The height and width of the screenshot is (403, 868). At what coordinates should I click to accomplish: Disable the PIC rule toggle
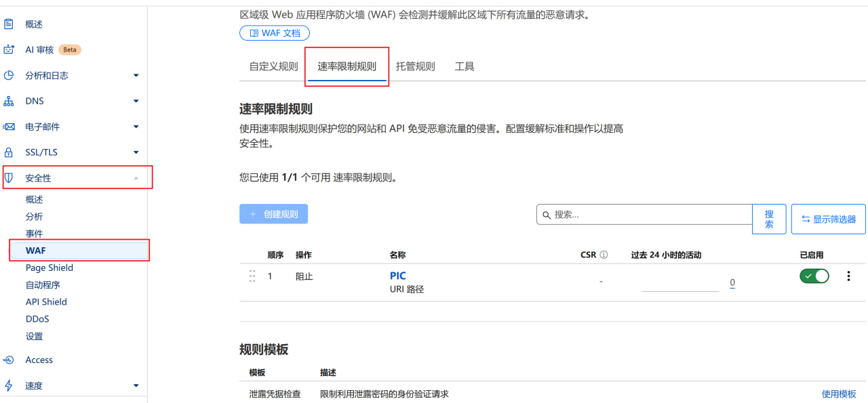[814, 276]
